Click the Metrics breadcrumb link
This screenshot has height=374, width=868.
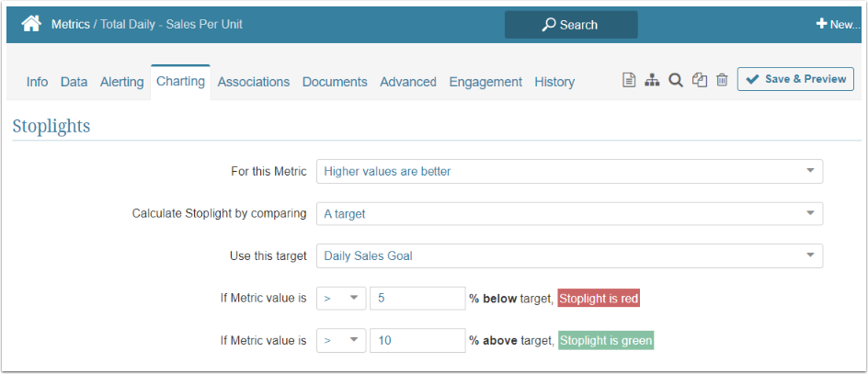[71, 25]
